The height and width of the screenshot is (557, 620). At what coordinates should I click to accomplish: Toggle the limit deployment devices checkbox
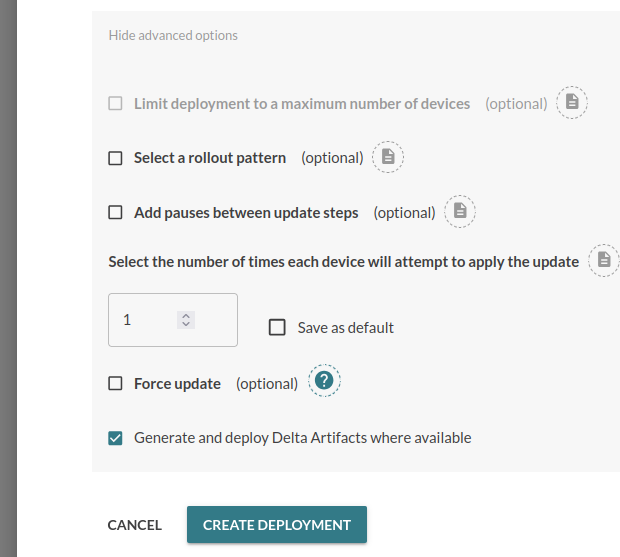(x=115, y=103)
